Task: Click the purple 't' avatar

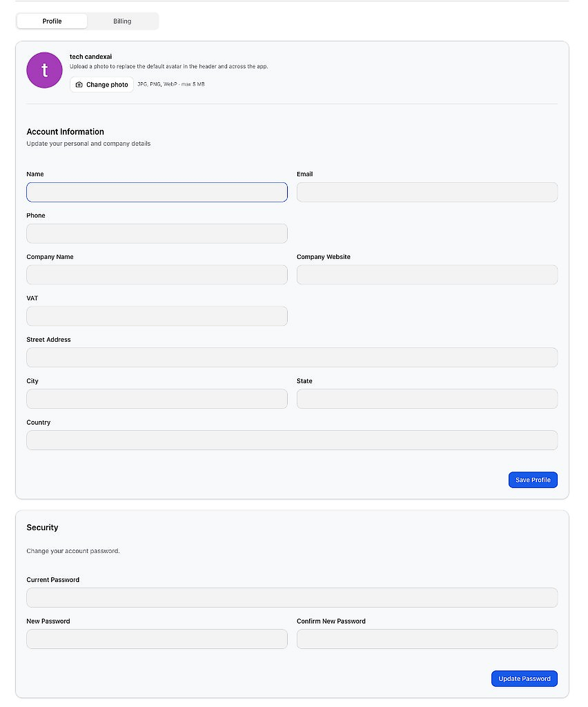Action: pyautogui.click(x=45, y=70)
